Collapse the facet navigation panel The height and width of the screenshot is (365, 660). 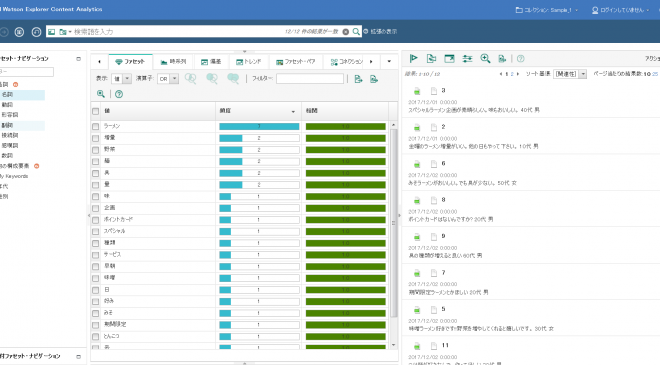click(x=78, y=59)
